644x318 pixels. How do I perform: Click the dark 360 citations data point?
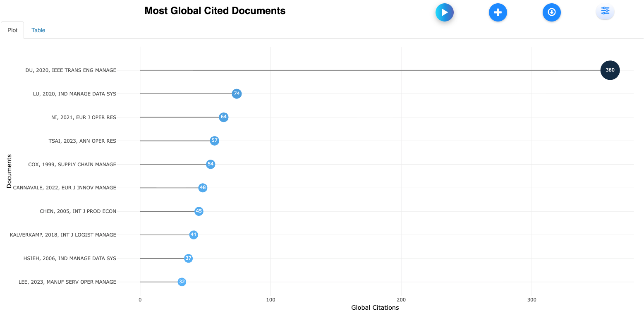point(610,70)
